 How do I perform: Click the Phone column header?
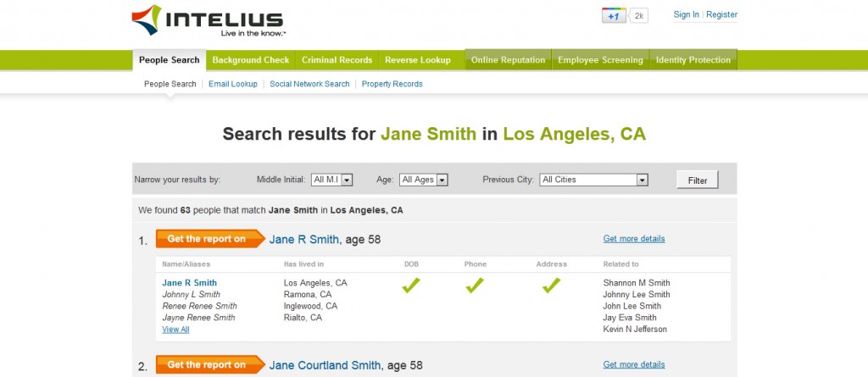[476, 264]
